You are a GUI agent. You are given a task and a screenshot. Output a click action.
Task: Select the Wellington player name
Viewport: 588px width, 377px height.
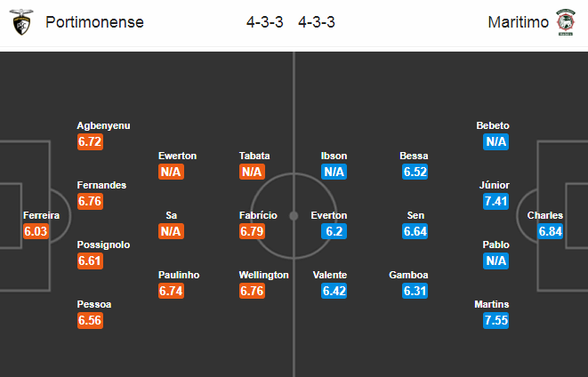pyautogui.click(x=264, y=275)
